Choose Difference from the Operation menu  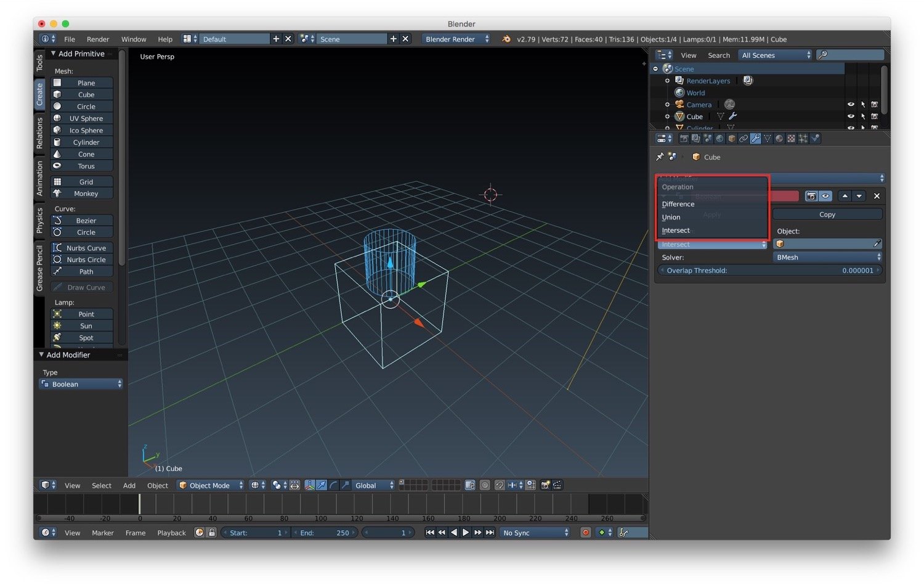coord(678,204)
